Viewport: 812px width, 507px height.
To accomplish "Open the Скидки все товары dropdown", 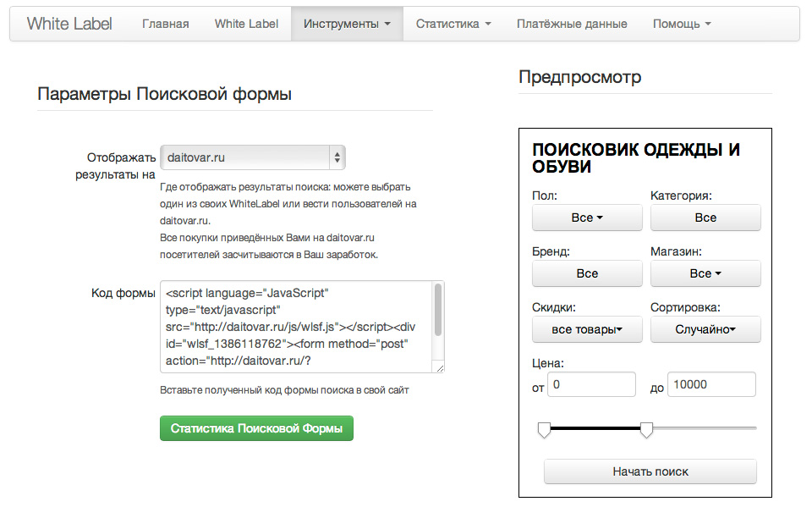I will tap(587, 329).
